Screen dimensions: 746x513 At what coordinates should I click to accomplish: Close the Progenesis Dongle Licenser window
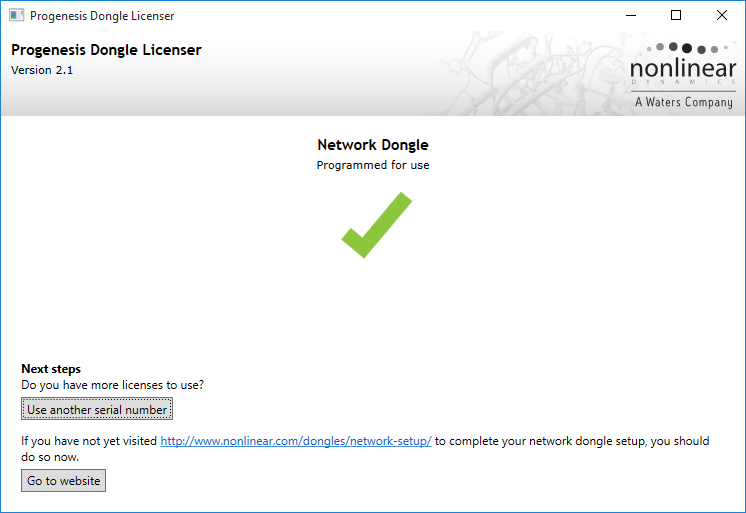(x=722, y=15)
